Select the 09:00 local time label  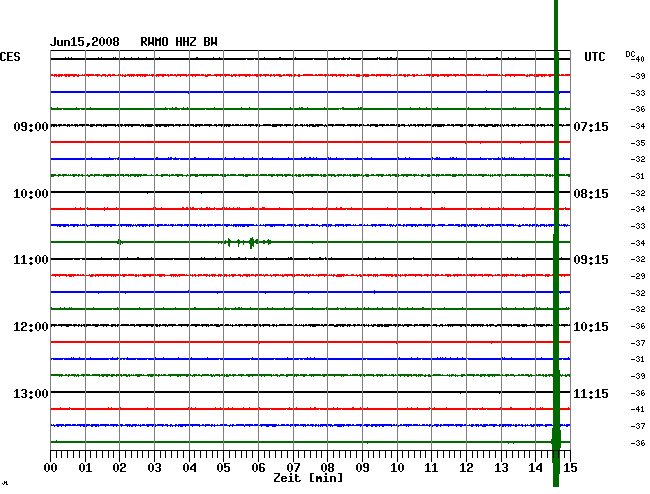pos(31,127)
